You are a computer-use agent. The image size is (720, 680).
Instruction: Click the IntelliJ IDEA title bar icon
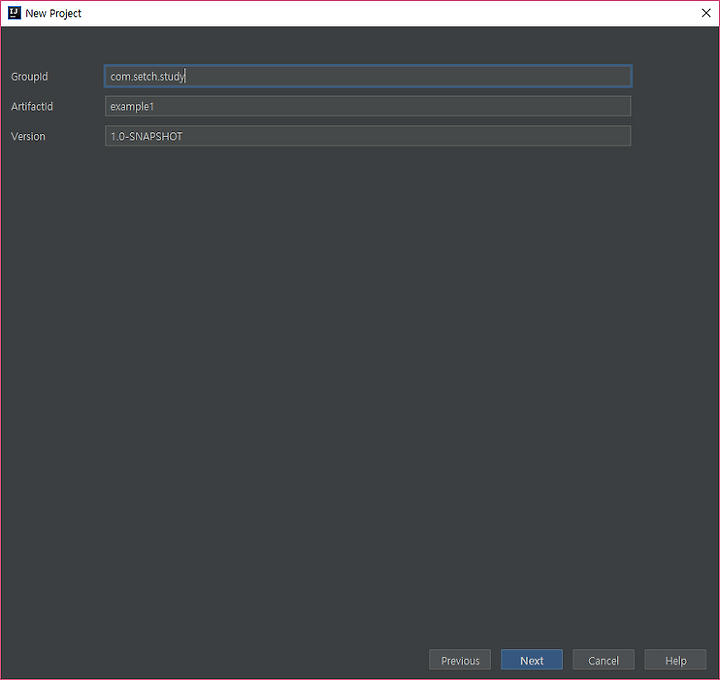point(14,13)
